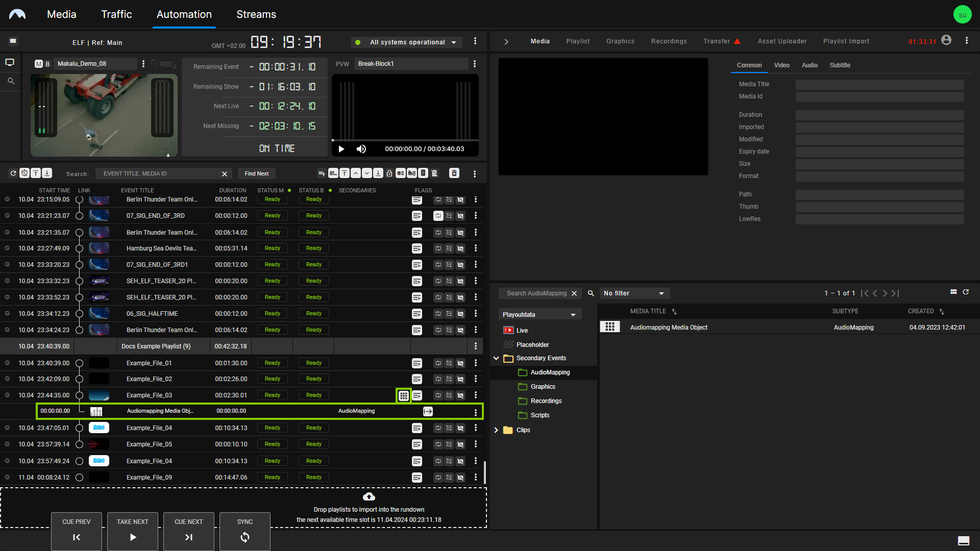Image resolution: width=980 pixels, height=551 pixels.
Task: Switch to the Streams top menu
Action: 256,14
